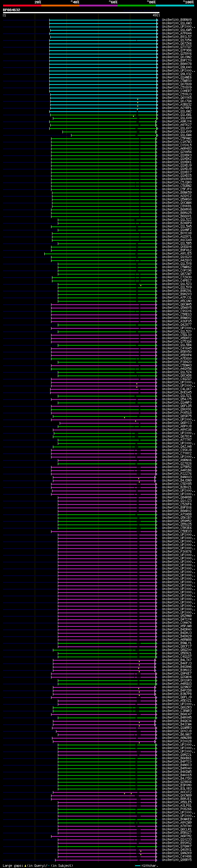Select hit label UniRef100_Q67ZK6
197x868 pixels.
177,43
